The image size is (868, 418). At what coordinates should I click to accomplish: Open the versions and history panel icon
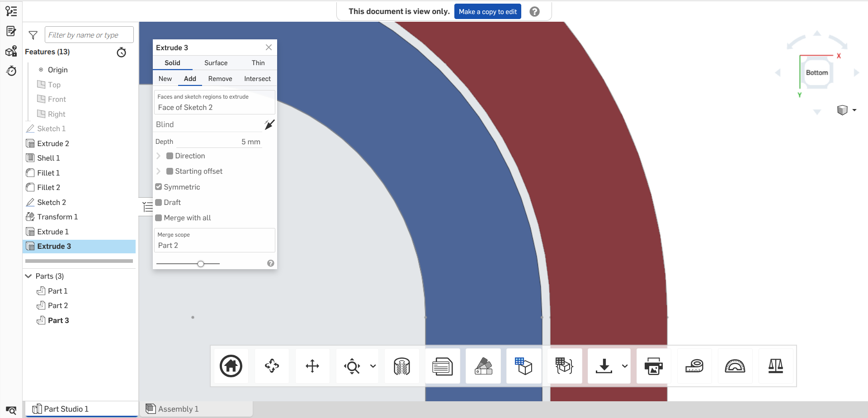pyautogui.click(x=11, y=11)
